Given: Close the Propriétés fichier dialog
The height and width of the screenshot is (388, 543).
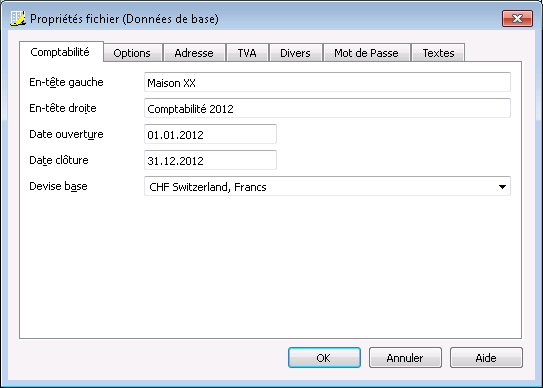Looking at the screenshot, I should click(517, 18).
